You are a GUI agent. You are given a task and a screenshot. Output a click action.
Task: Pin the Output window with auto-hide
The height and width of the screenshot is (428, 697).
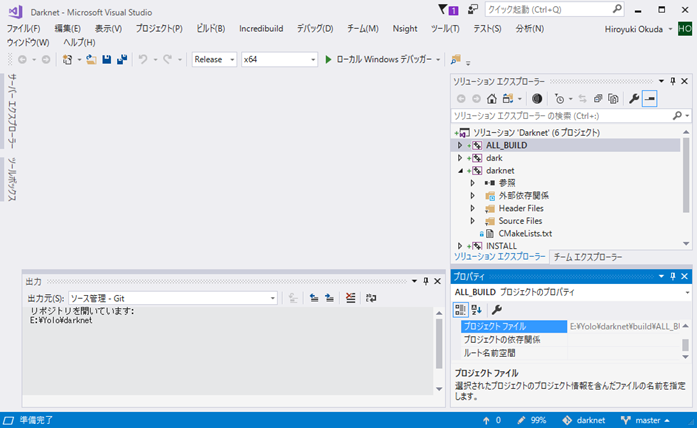coord(425,281)
